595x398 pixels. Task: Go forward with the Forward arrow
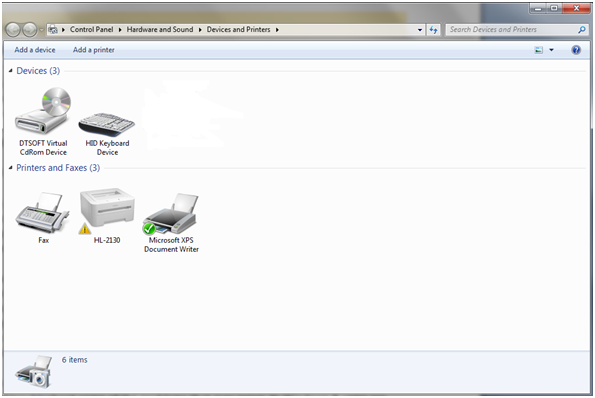[30, 29]
